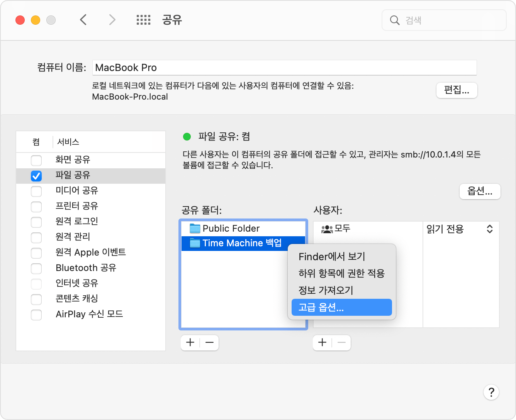Minimize the window with yellow button

tap(36, 20)
